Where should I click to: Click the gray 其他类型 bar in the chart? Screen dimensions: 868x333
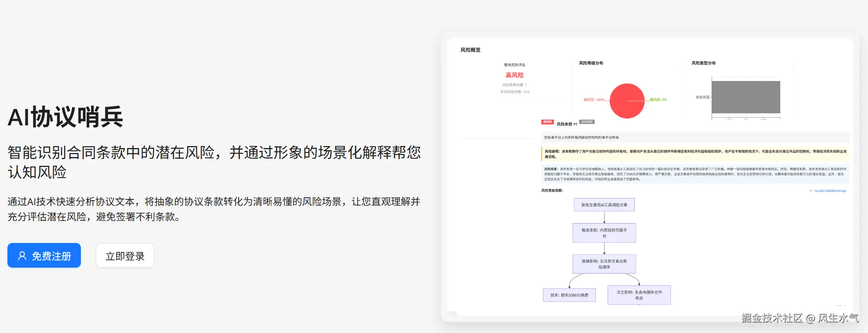tap(746, 97)
